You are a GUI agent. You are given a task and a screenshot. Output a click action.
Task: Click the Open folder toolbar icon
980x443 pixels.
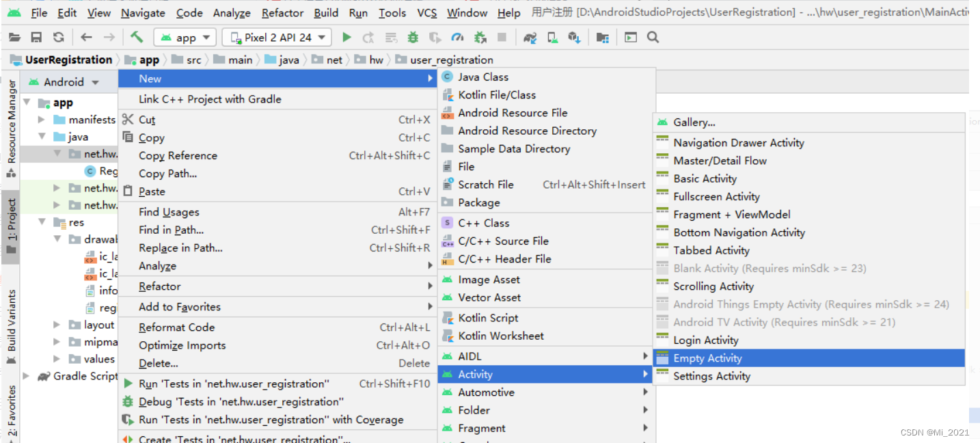pos(15,38)
